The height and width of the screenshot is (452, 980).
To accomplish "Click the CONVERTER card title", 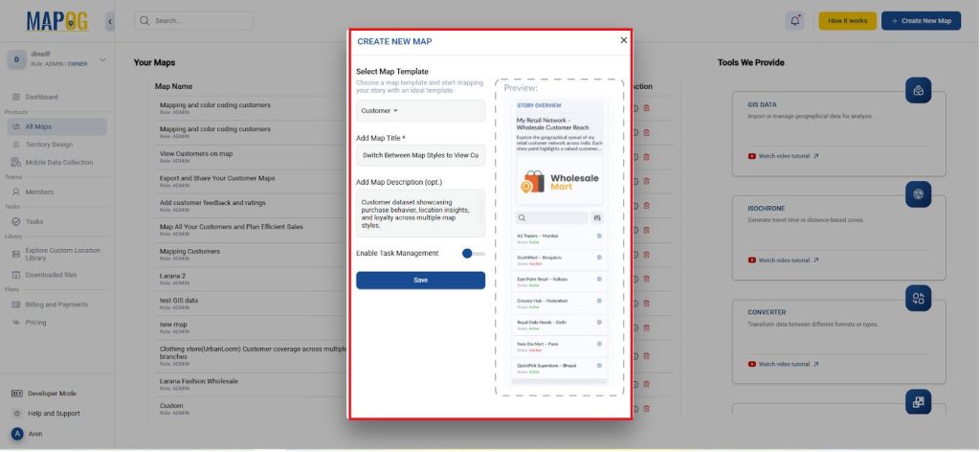I will [x=767, y=312].
